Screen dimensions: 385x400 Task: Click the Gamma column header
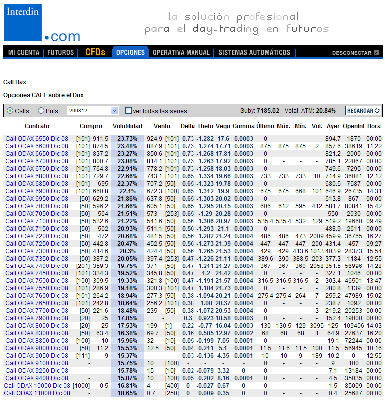pyautogui.click(x=244, y=126)
